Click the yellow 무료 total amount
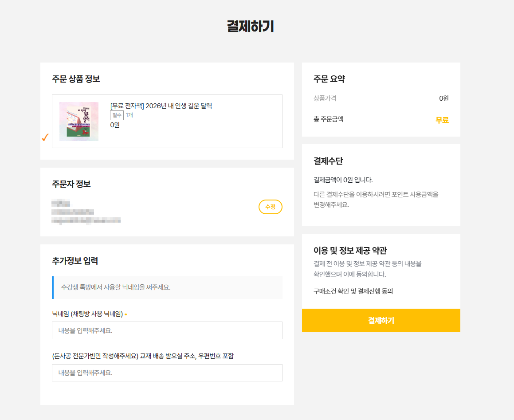 pos(442,120)
